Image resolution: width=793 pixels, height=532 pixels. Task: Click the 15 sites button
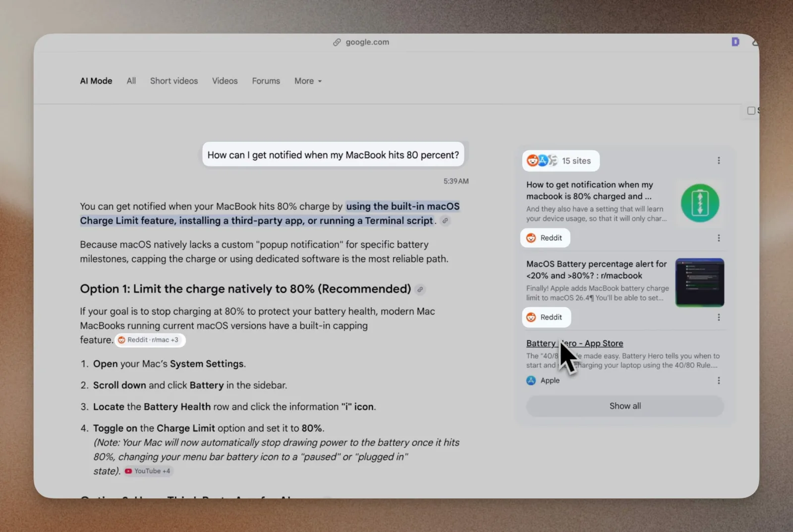tap(561, 160)
